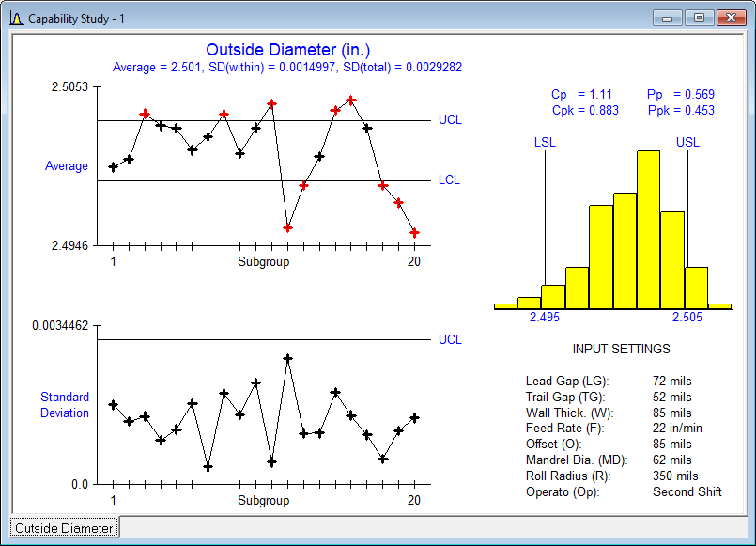Click the 22 in/min Feed Rate value
Screen dimensions: 756x546
coord(677,428)
